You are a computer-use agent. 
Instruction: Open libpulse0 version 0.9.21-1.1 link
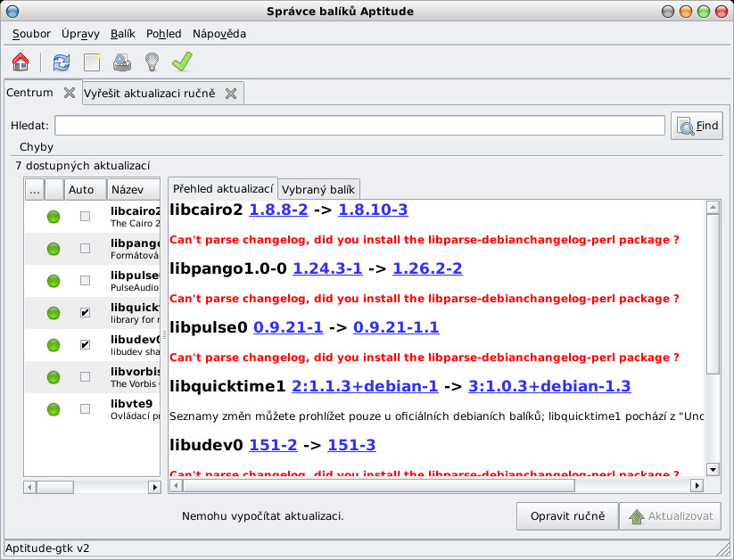tap(396, 327)
